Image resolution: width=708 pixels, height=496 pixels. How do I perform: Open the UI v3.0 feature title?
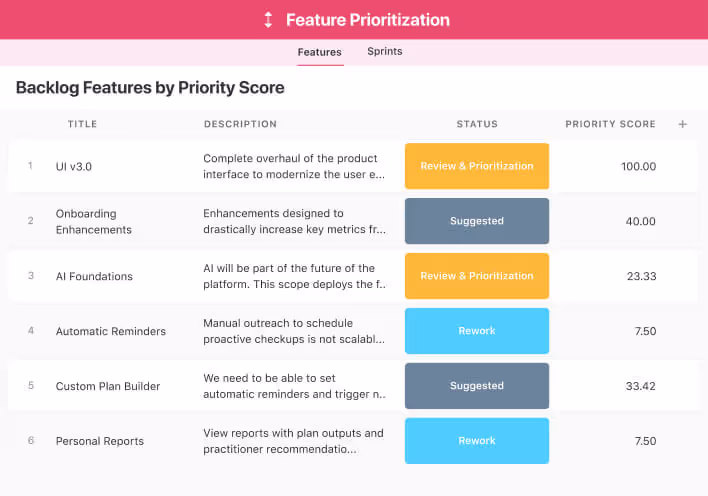(74, 166)
